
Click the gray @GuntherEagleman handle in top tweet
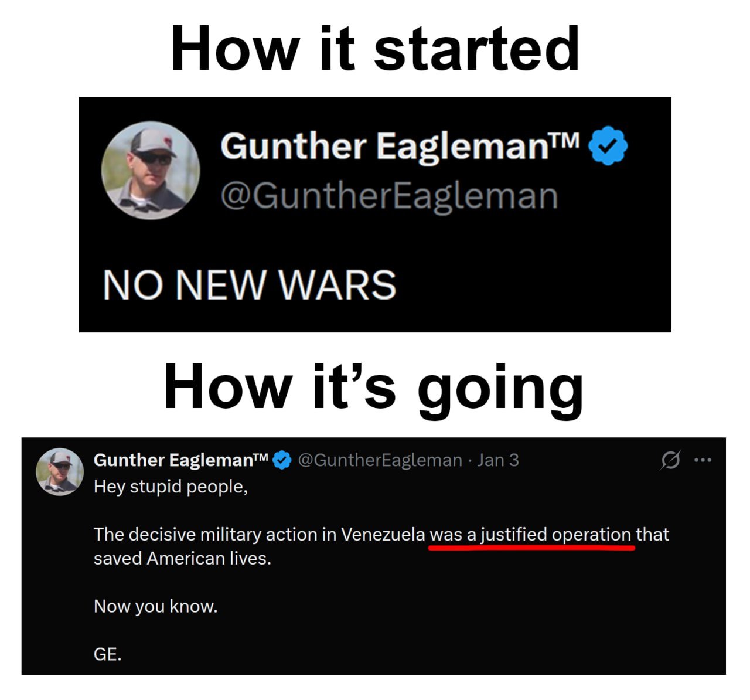[x=389, y=196]
